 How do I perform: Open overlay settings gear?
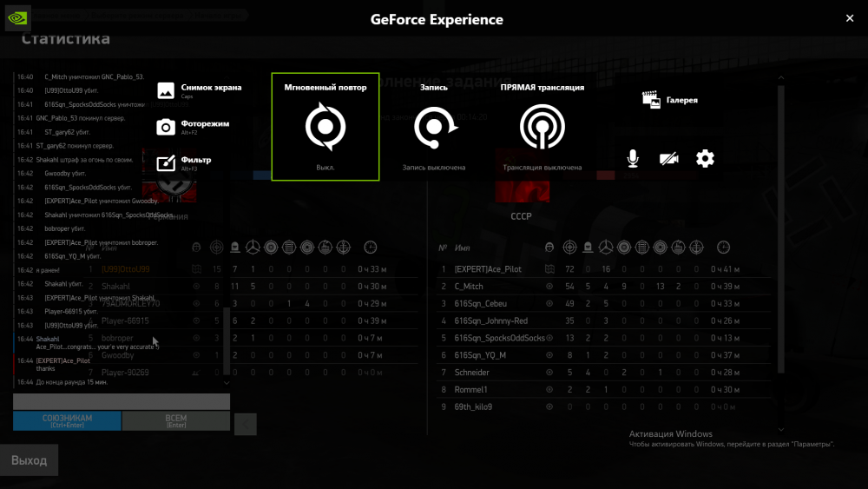click(705, 159)
